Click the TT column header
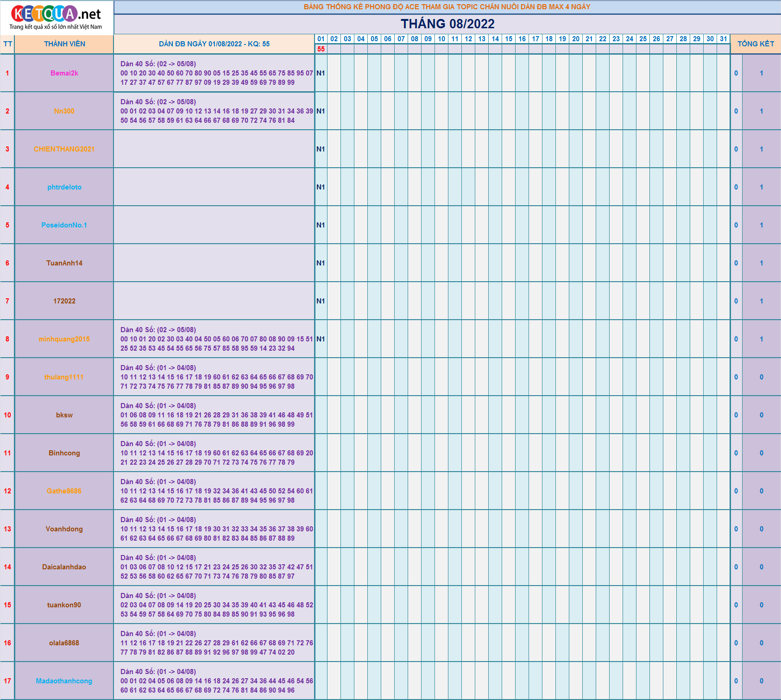Screen dimensions: 781x700 pos(7,44)
